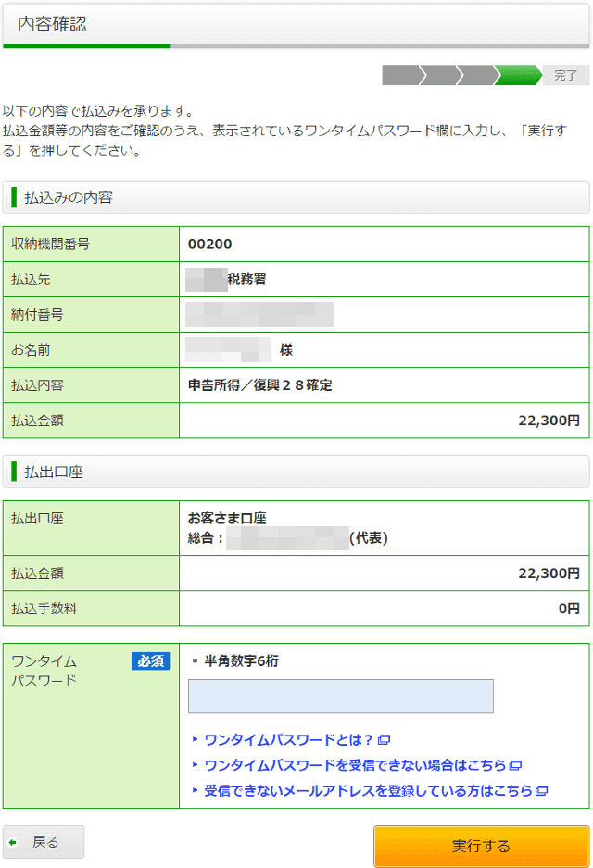Click the green progress bar under 内容確認
This screenshot has height=868, width=593.
[88, 44]
